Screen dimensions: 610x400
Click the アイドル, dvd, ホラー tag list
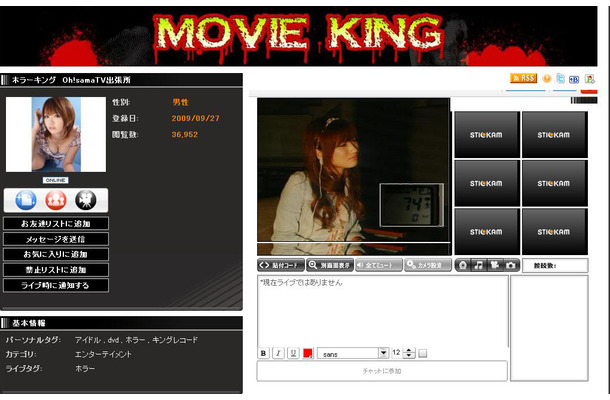click(x=136, y=340)
